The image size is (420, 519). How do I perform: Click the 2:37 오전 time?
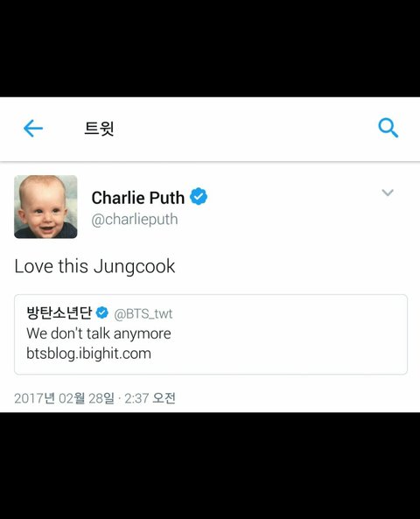pyautogui.click(x=150, y=398)
